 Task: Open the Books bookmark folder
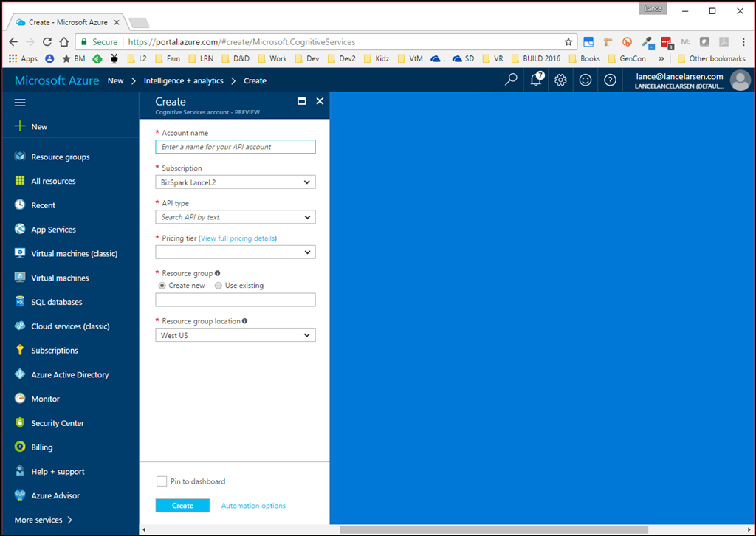pyautogui.click(x=585, y=58)
